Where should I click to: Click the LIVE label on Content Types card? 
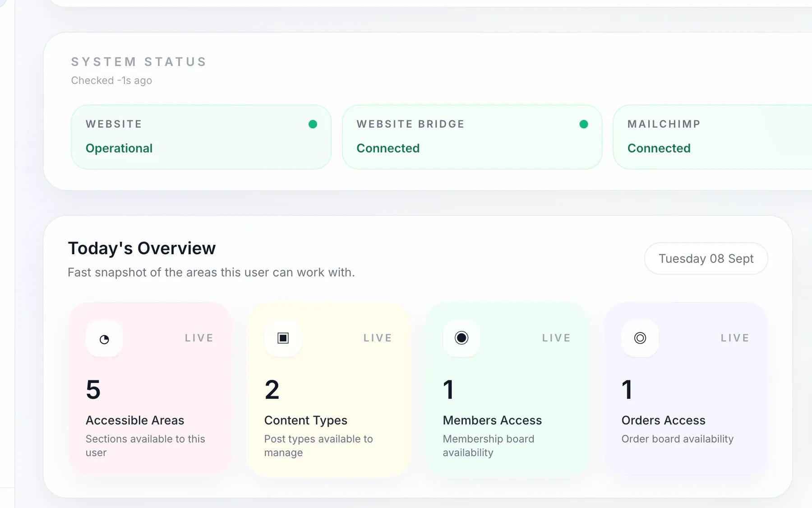(378, 338)
